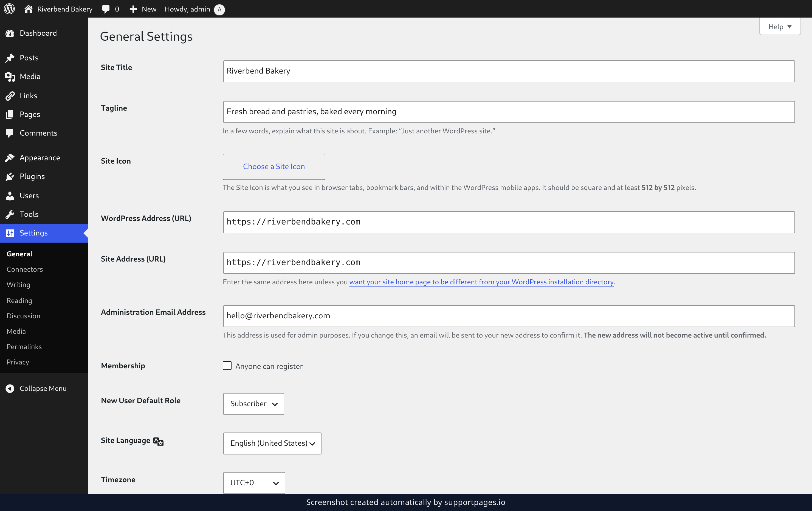Screen dimensions: 812x511
Task: Click the Administration Email Address field
Action: [509, 316]
